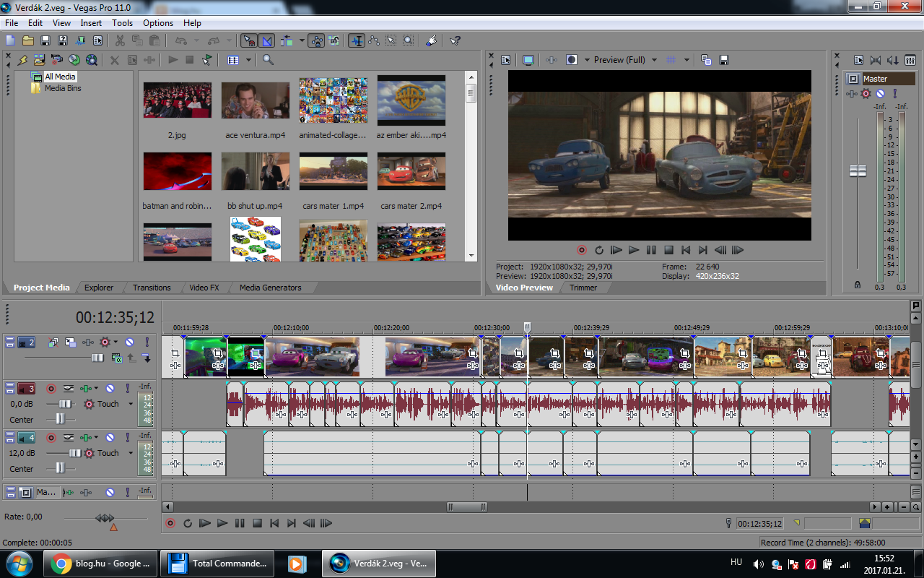Mute audio track 3
924x578 pixels.
(110, 388)
